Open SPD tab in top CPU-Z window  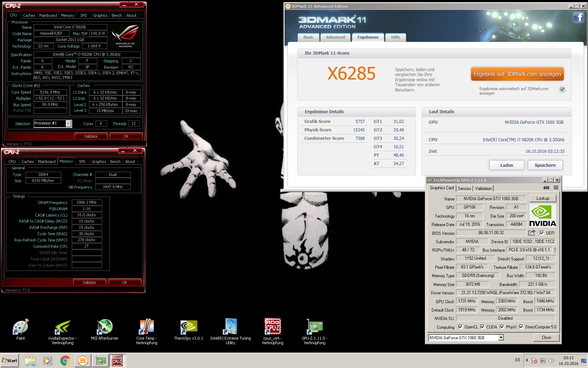pyautogui.click(x=83, y=15)
